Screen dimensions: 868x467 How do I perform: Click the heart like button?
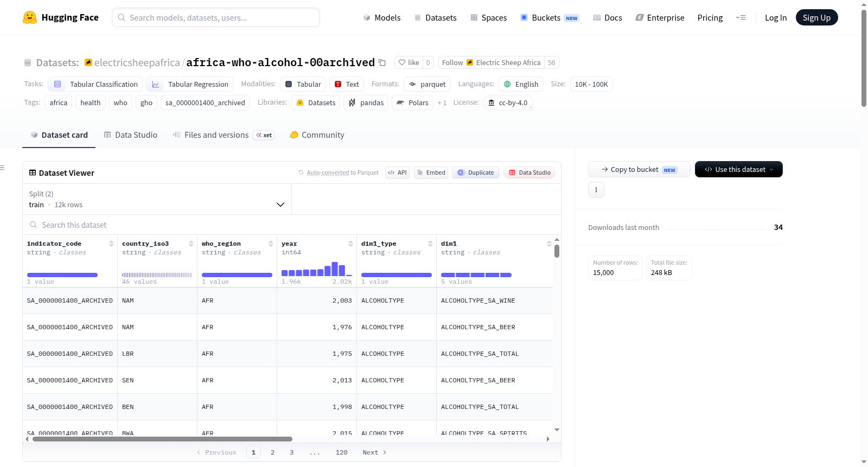409,62
